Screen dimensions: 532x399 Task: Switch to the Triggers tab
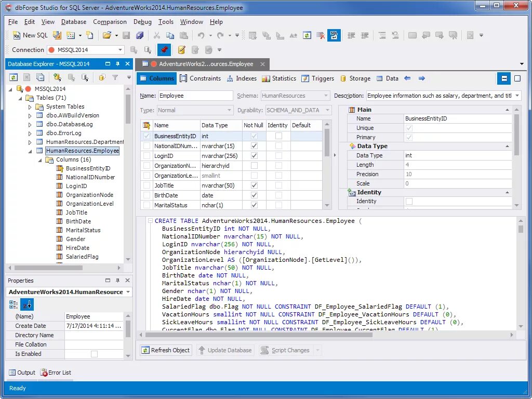pos(318,78)
